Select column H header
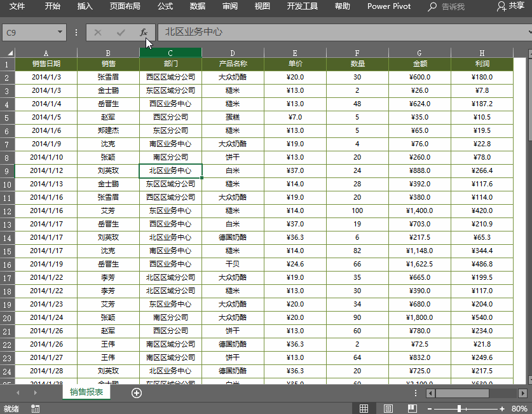 [482, 53]
